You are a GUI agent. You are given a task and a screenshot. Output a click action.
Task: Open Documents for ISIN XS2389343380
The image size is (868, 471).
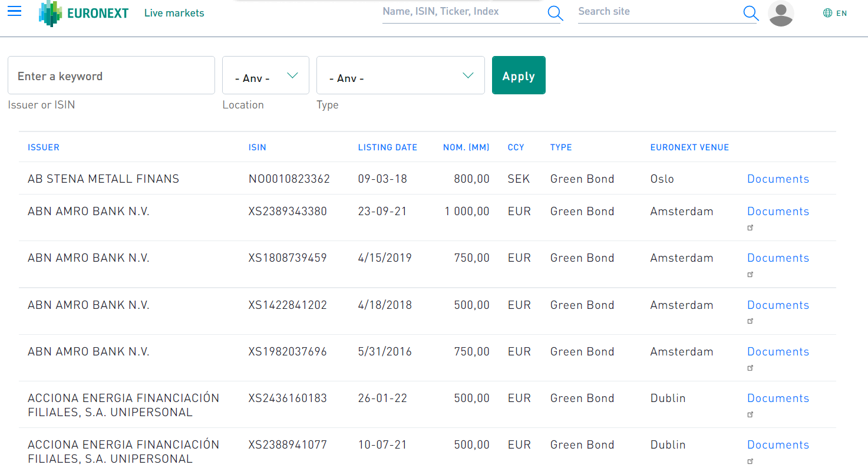[x=778, y=211]
